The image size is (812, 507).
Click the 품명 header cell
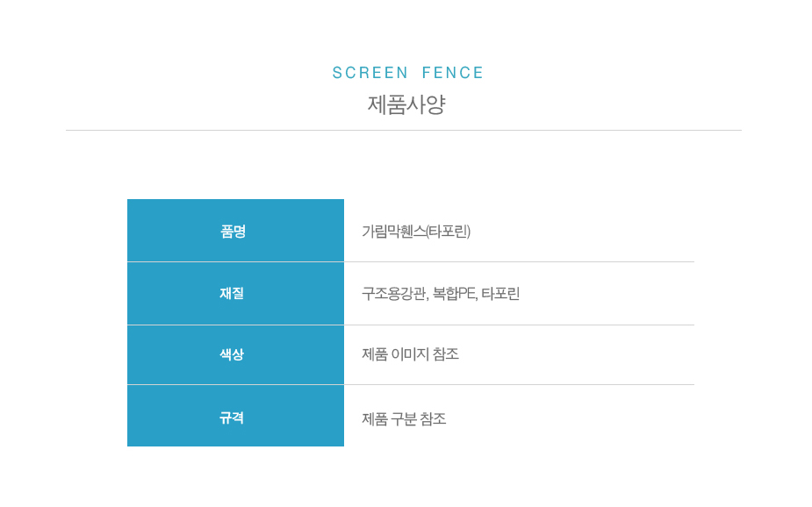click(x=235, y=232)
